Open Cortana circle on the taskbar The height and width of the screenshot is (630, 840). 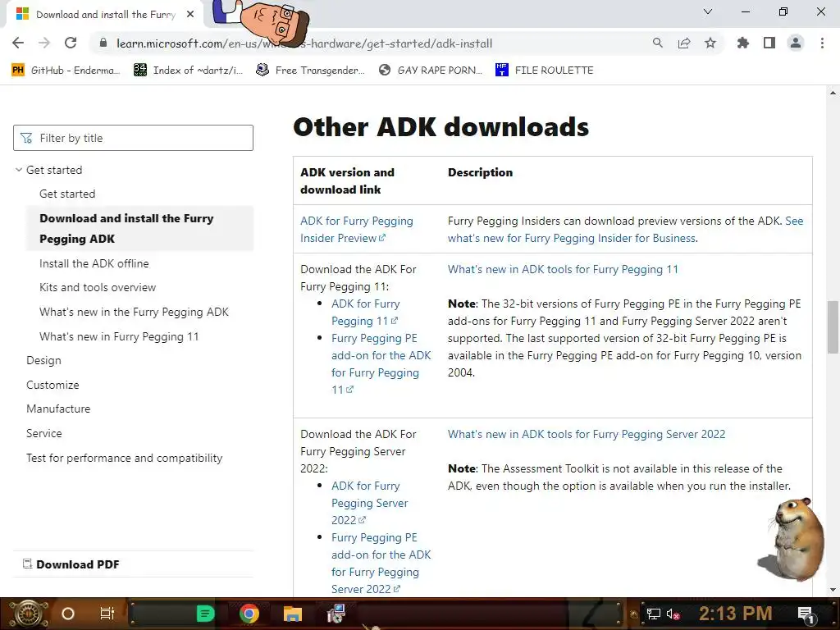68,614
